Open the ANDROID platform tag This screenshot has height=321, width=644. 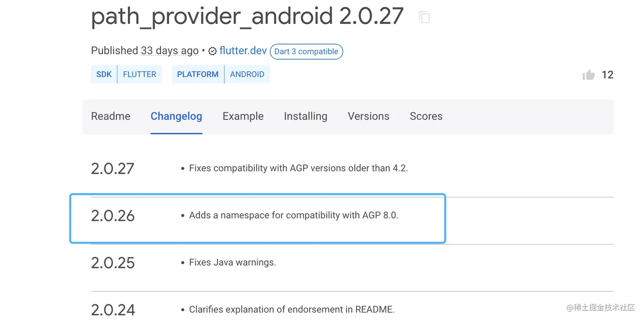(x=247, y=74)
